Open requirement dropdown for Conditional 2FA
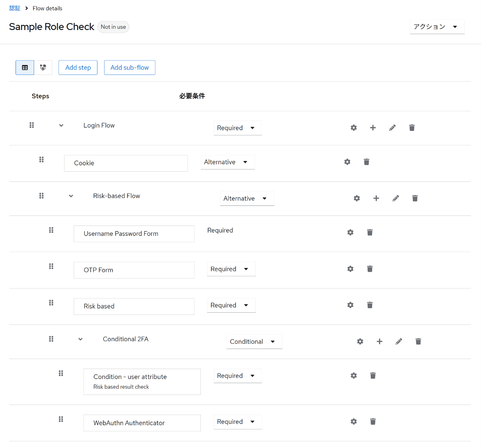The width and height of the screenshot is (481, 448). coord(254,342)
